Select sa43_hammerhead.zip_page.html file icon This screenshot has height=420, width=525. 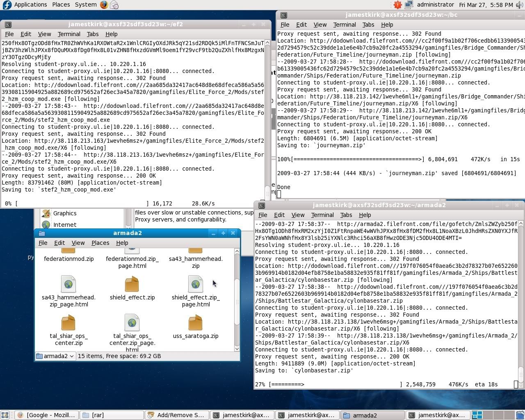pyautogui.click(x=68, y=284)
